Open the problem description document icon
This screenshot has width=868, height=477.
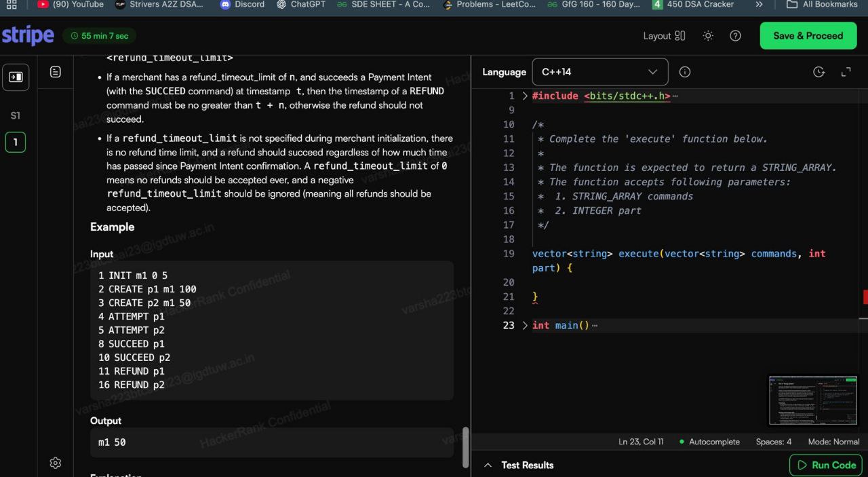[x=56, y=72]
